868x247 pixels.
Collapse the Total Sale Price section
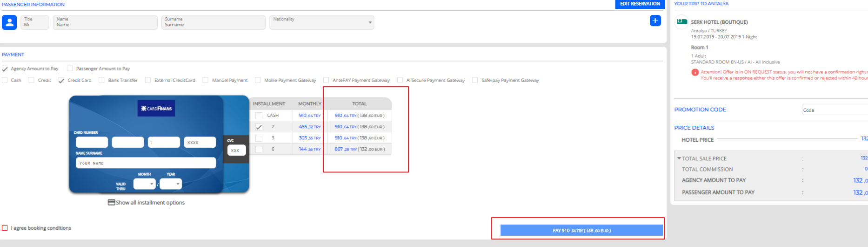coord(679,158)
